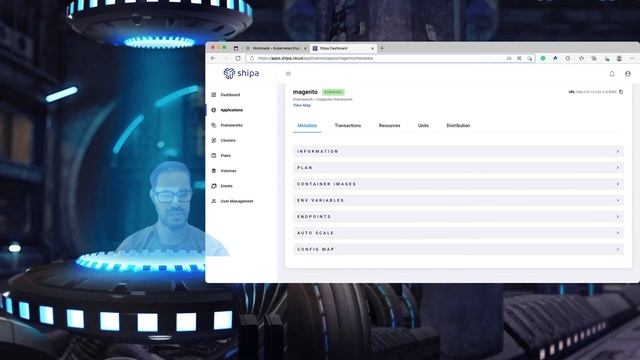This screenshot has width=640, height=360.
Task: Expand the INFORMATION section
Action: (x=458, y=151)
